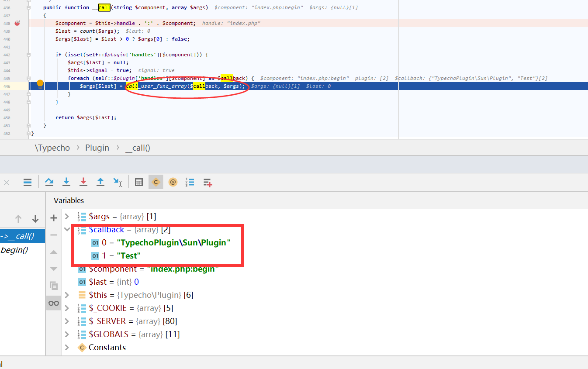Image resolution: width=588 pixels, height=369 pixels.
Task: Click the next frame down arrow
Action: click(x=35, y=219)
